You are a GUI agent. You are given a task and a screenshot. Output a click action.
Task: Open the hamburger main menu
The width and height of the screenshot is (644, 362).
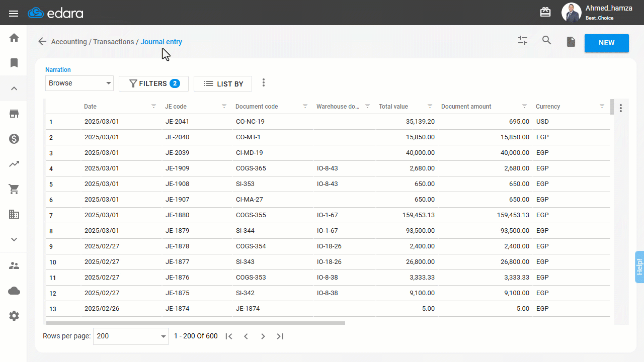pos(14,13)
